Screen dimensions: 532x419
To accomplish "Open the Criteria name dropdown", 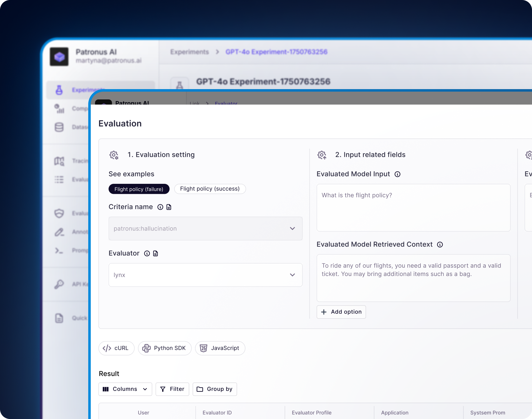I will point(205,229).
